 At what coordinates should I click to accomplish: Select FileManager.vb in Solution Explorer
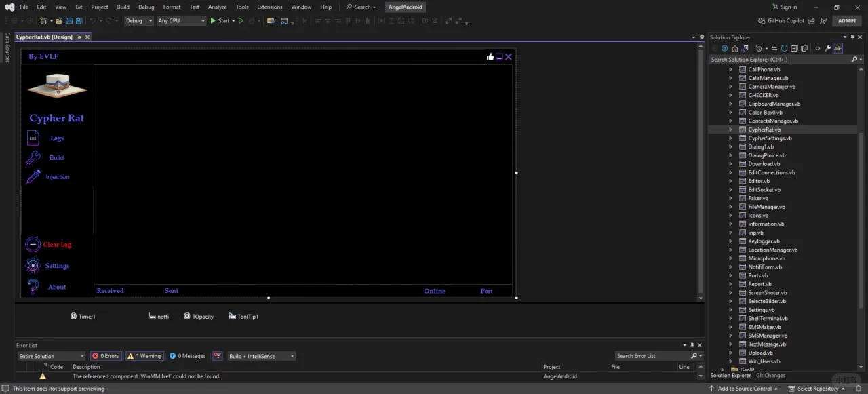[766, 207]
